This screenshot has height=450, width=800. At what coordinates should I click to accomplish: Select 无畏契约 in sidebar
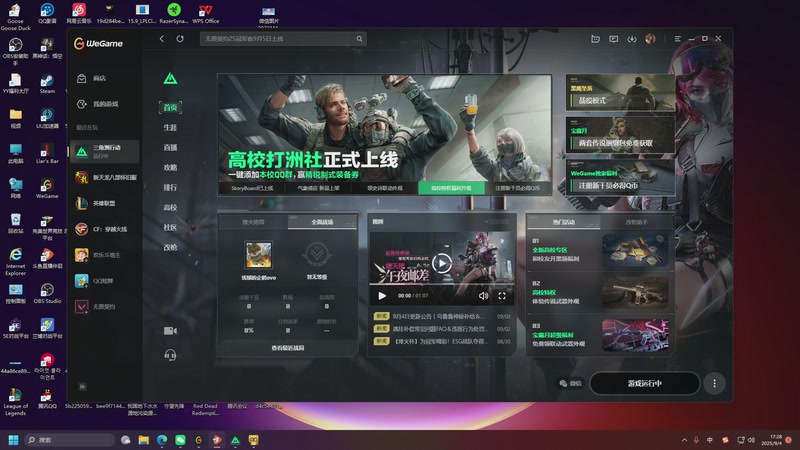point(104,307)
